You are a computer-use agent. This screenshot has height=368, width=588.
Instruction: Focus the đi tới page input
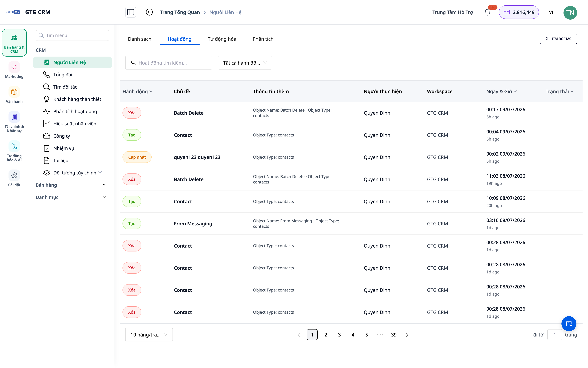pos(554,335)
